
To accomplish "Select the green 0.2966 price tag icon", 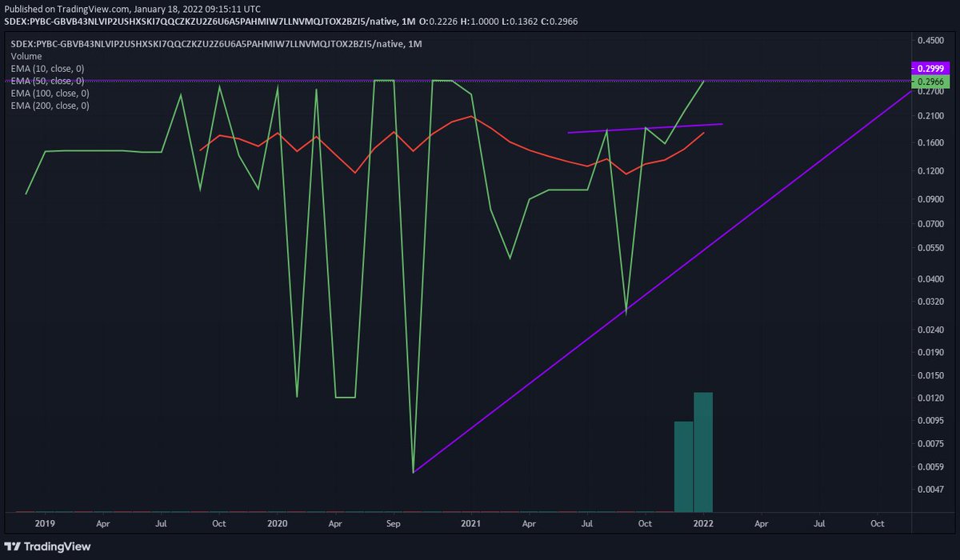I will click(930, 81).
